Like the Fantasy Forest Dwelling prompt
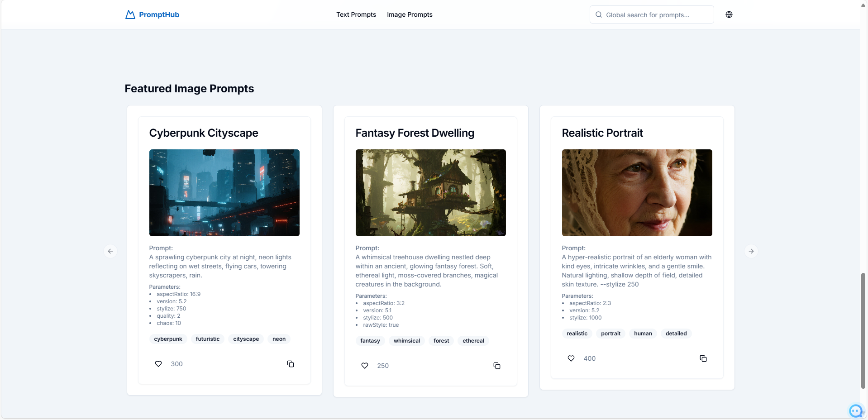The image size is (868, 420). click(365, 366)
